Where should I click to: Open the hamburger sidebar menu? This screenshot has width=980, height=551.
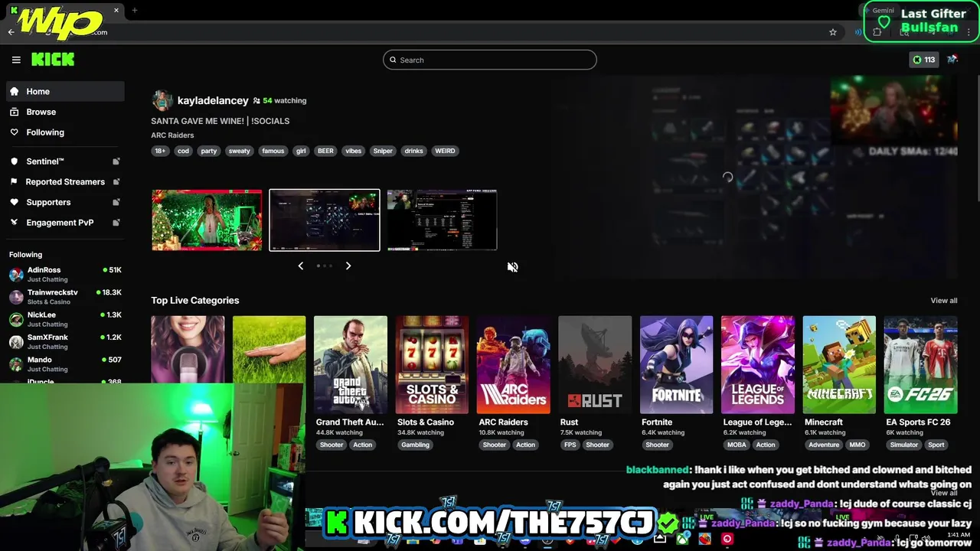(16, 60)
